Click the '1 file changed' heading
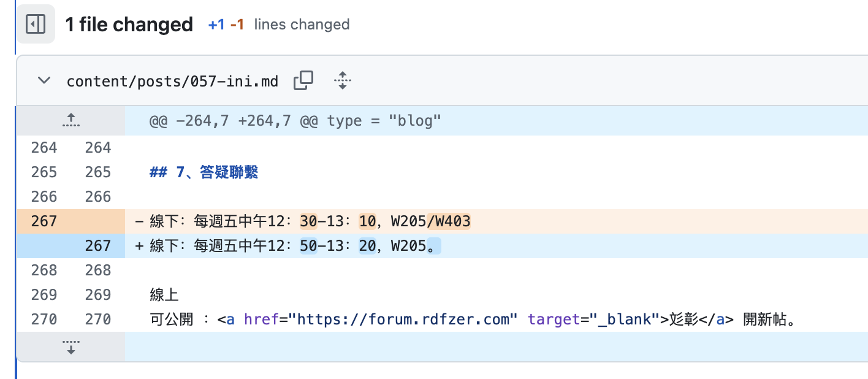868x379 pixels. 129,25
